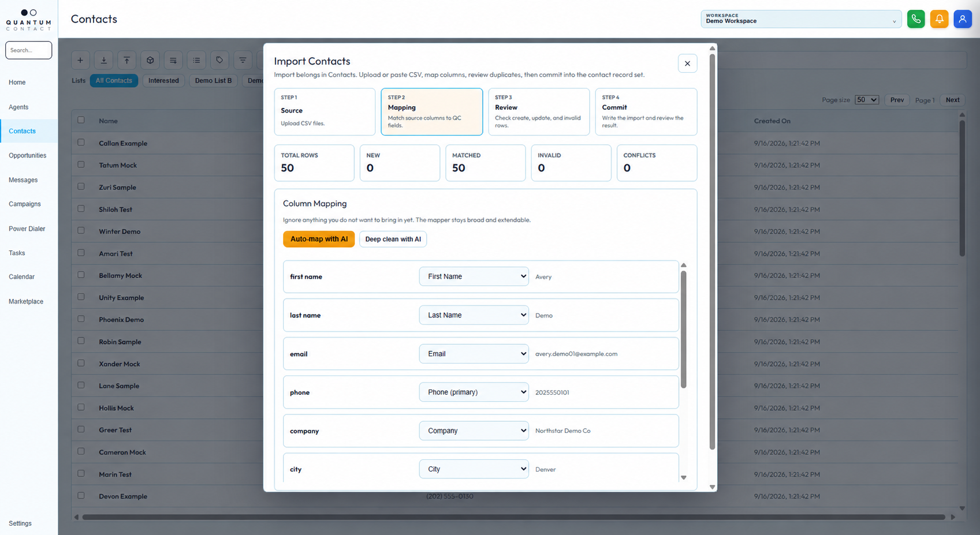Open Tasks in the sidebar
This screenshot has height=535, width=980.
tap(17, 253)
